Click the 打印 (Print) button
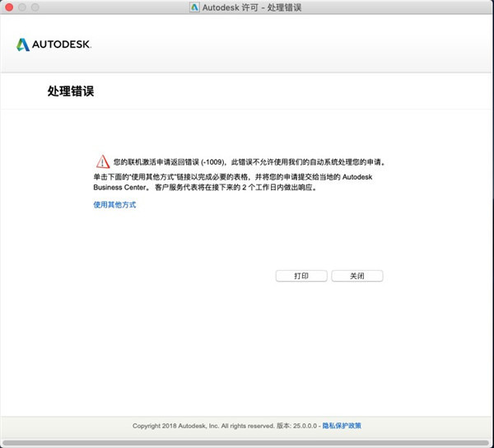 coord(301,276)
